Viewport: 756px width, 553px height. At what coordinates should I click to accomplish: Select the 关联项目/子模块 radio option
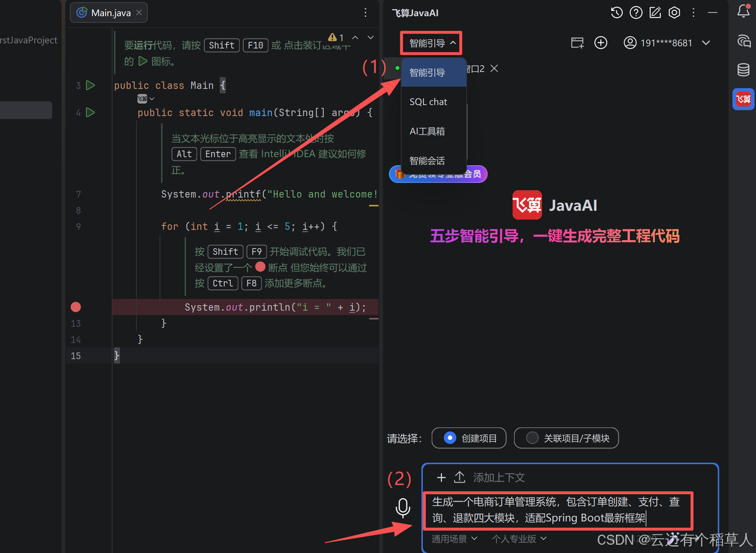click(566, 438)
